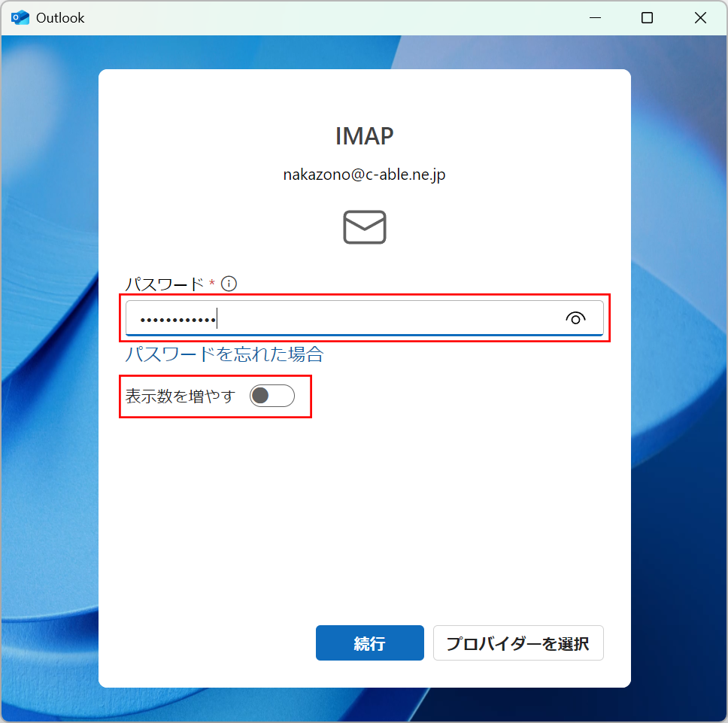Click the IMAP heading text

click(x=365, y=136)
